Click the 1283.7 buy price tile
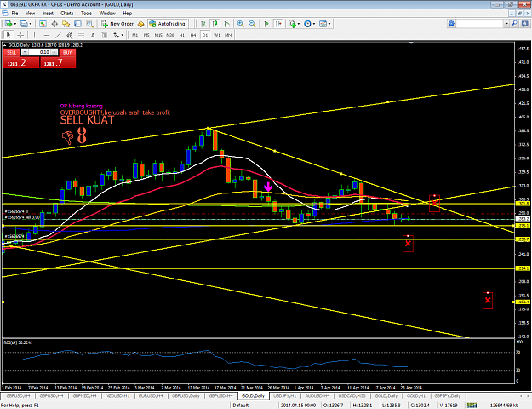Viewport: 532px width, 409px height. click(x=58, y=63)
